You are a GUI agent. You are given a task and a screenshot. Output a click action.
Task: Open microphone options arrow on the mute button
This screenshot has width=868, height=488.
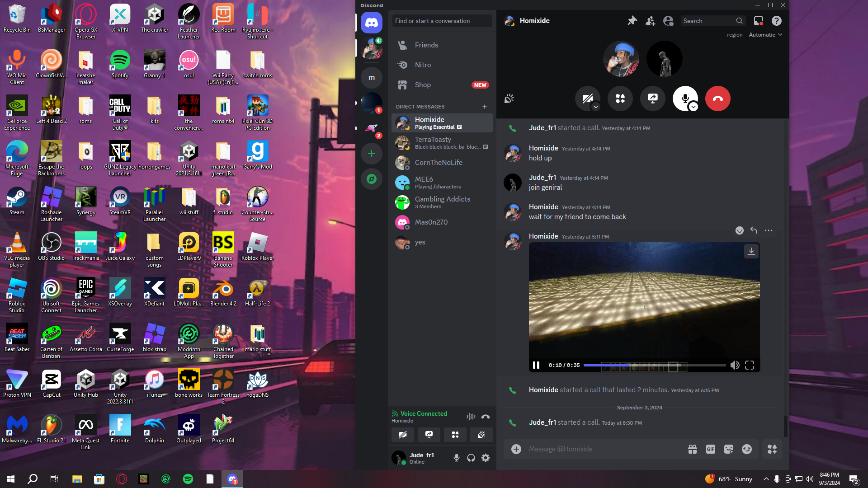point(693,107)
